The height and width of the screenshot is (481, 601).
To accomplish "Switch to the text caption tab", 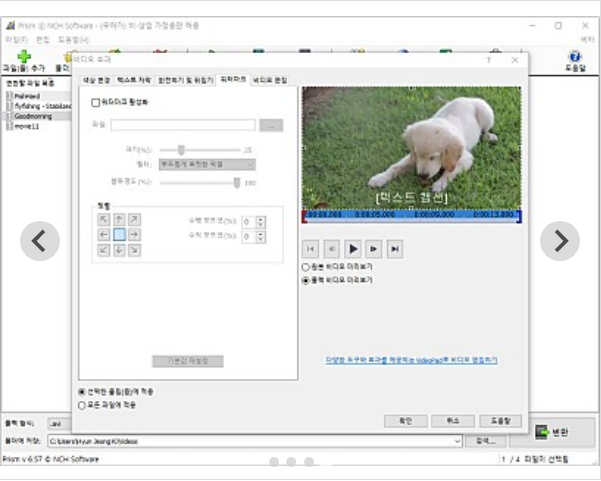I will point(134,80).
